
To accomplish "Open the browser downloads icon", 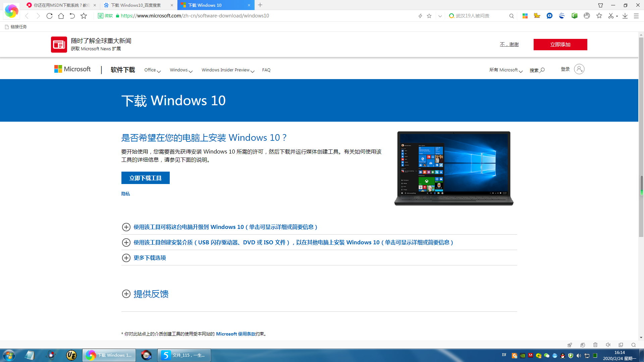I will tap(625, 16).
